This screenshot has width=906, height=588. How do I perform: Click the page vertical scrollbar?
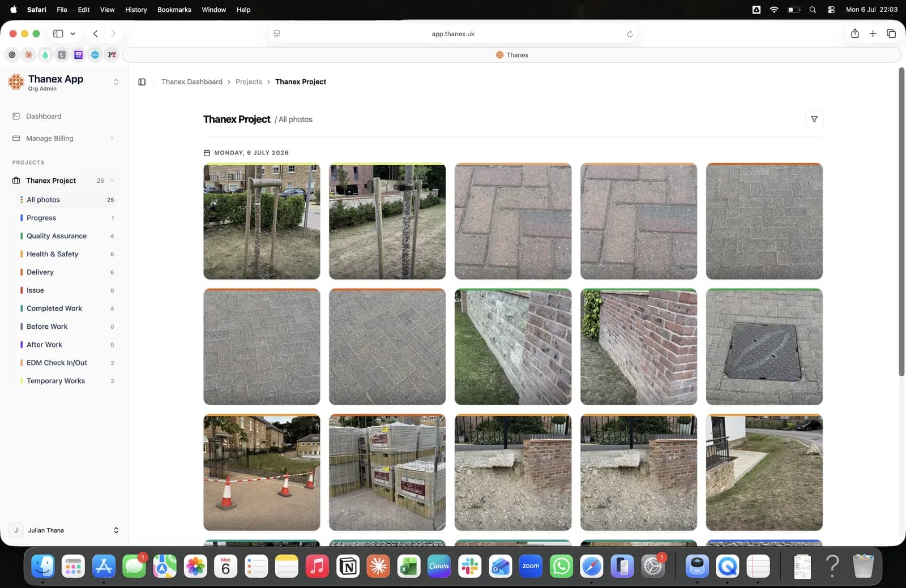[x=901, y=222]
